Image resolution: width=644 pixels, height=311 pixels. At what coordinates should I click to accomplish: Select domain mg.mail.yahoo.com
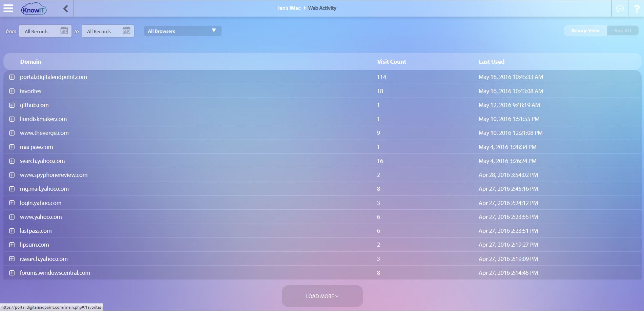click(x=44, y=189)
